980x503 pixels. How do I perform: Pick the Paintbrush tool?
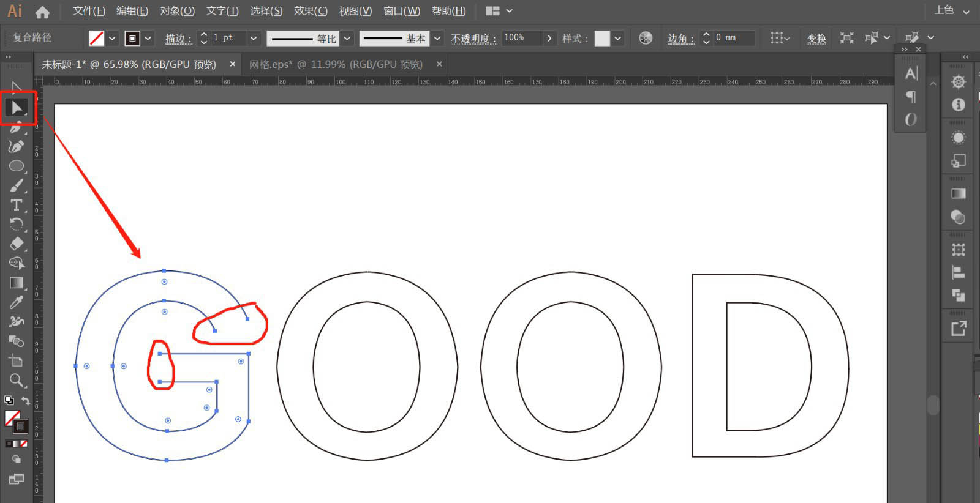(x=17, y=185)
